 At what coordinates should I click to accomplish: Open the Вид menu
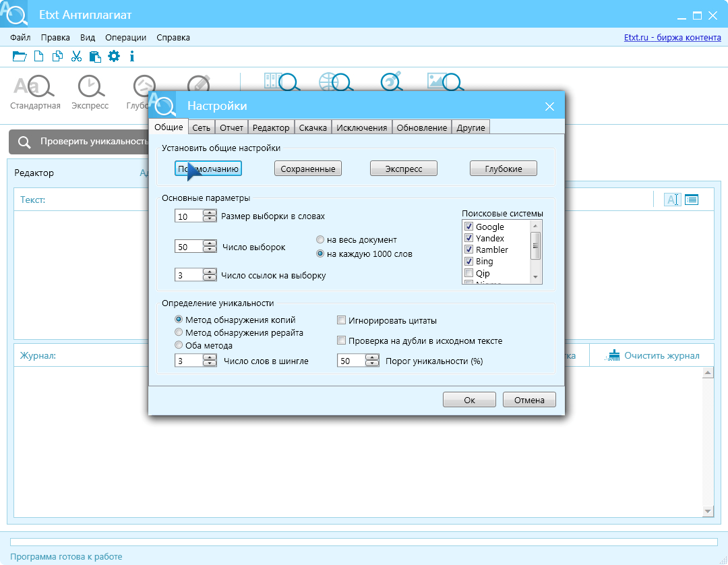click(x=87, y=38)
